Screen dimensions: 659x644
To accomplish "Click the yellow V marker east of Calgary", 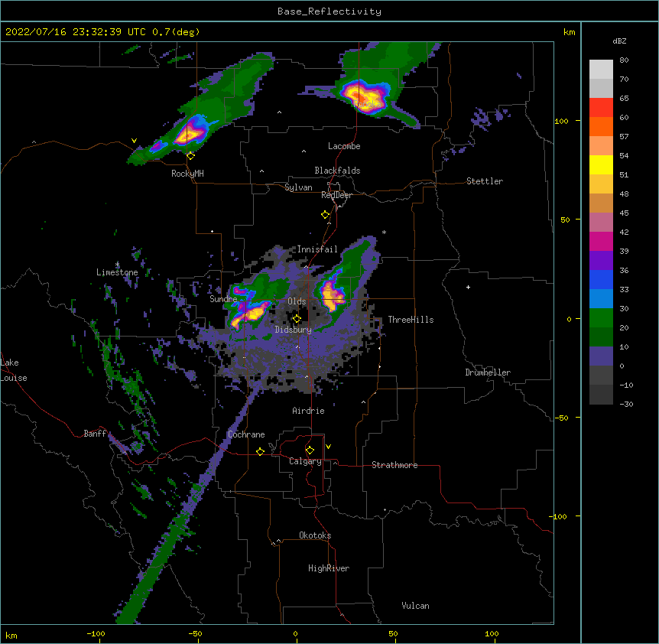I will [328, 447].
